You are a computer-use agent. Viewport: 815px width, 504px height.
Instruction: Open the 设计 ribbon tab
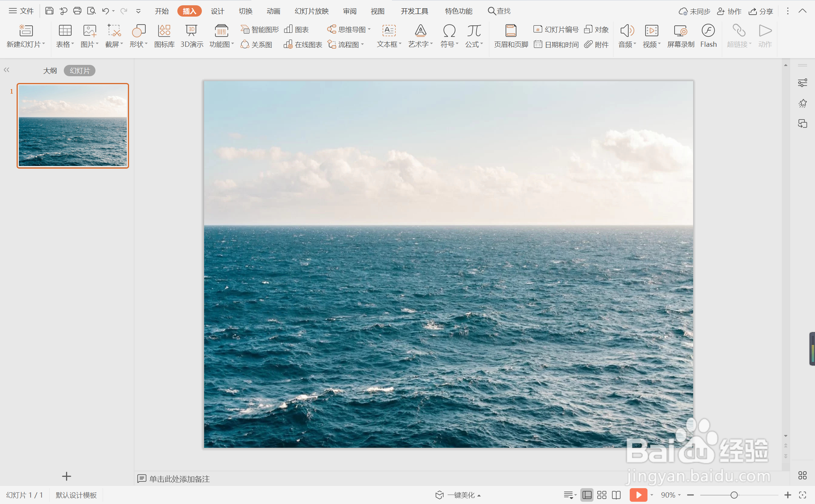(x=217, y=11)
